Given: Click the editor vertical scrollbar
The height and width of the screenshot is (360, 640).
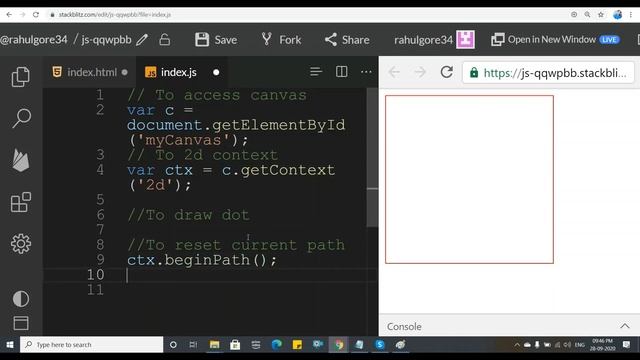Looking at the screenshot, I should click(372, 157).
